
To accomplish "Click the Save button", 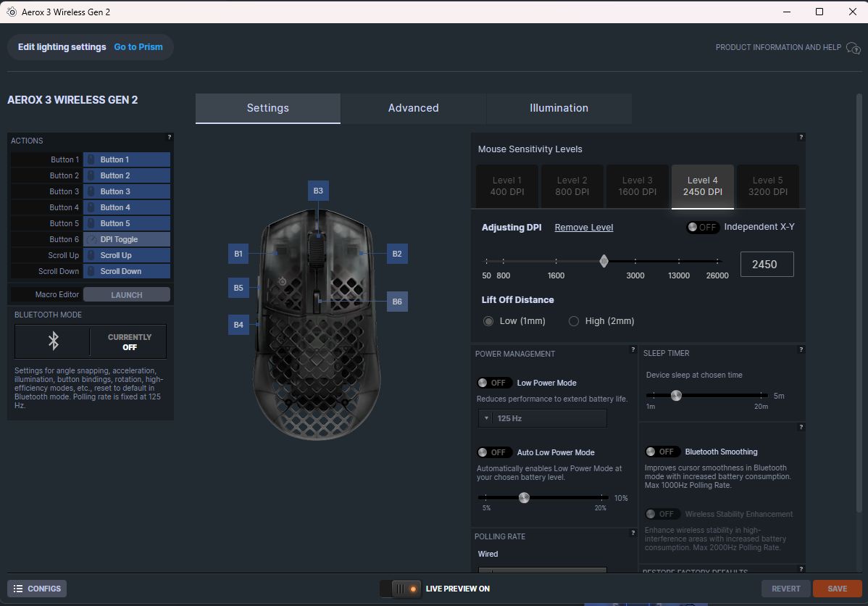I will click(837, 589).
